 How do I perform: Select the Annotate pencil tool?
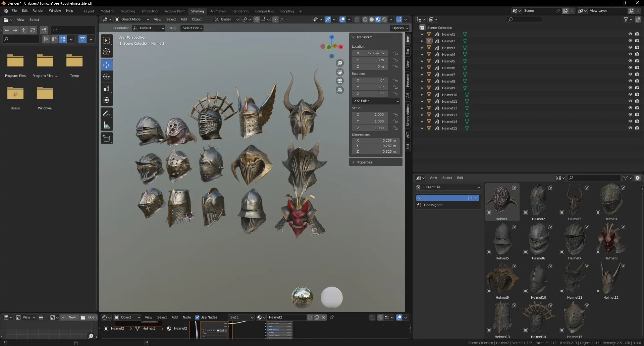coord(106,114)
